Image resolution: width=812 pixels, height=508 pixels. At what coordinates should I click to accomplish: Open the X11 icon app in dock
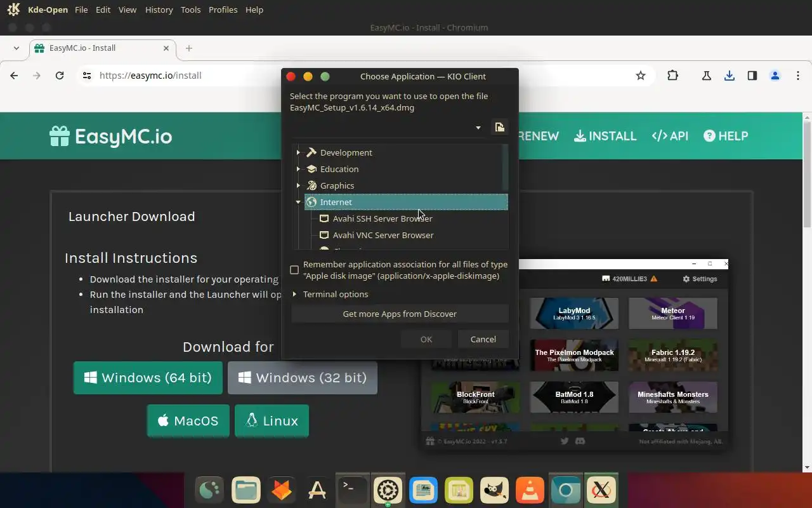coord(601,490)
